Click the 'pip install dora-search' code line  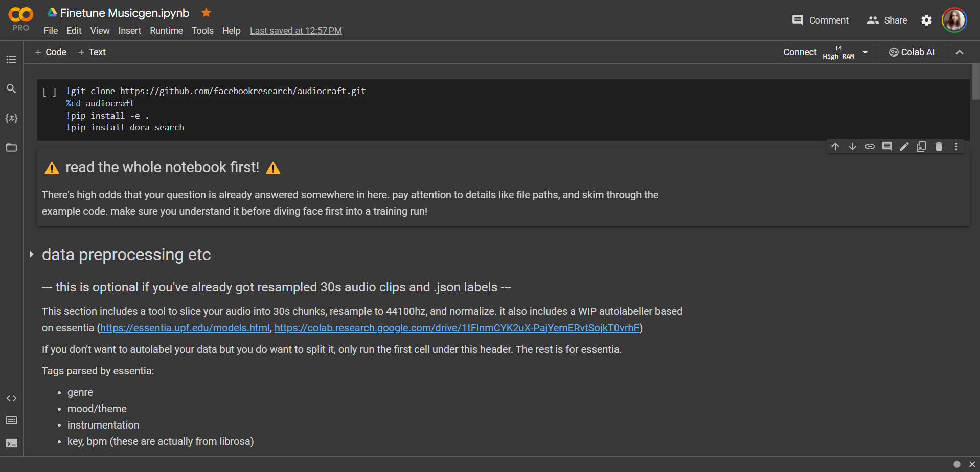[x=125, y=127]
